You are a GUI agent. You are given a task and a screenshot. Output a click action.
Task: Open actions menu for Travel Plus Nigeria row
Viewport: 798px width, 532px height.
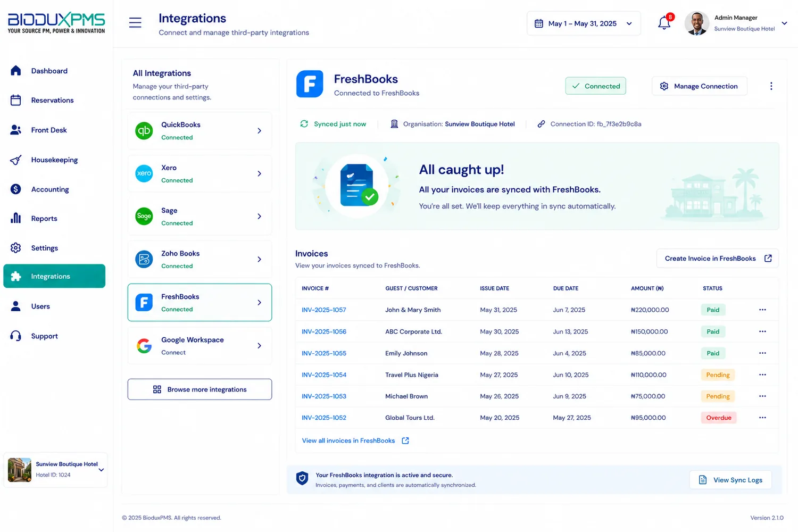pyautogui.click(x=762, y=375)
